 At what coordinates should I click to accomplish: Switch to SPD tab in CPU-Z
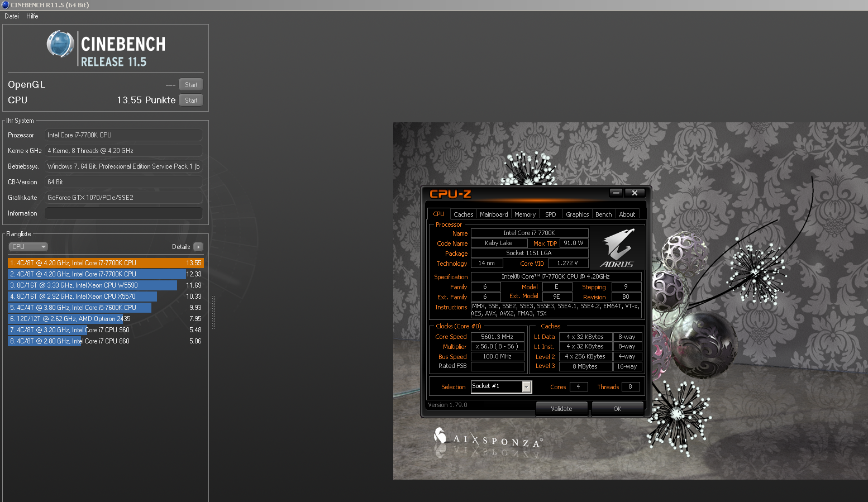pyautogui.click(x=551, y=214)
